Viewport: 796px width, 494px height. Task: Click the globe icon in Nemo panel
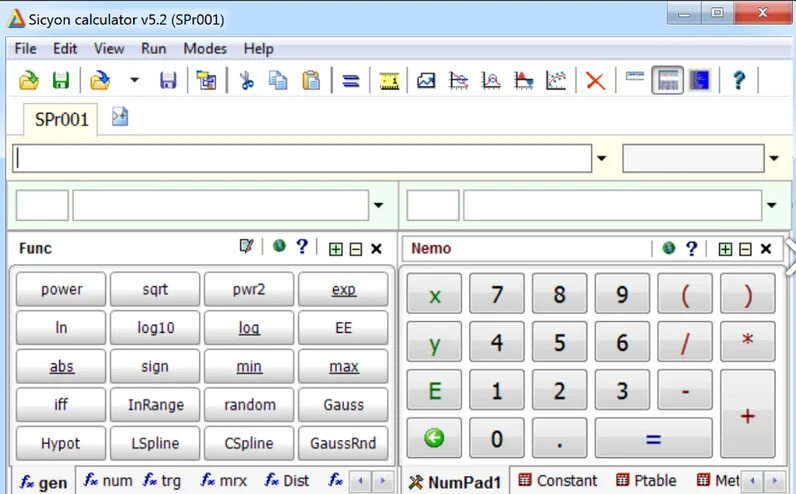tap(669, 248)
